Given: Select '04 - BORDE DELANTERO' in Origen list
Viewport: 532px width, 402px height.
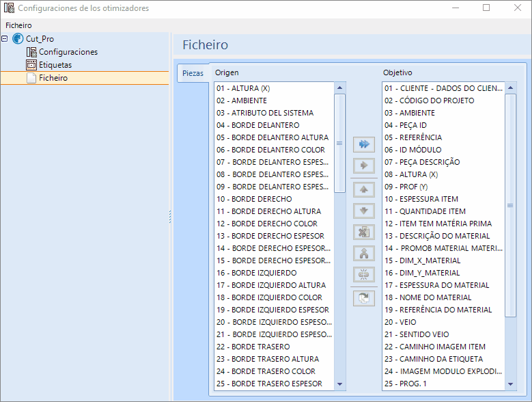Looking at the screenshot, I should pos(257,125).
